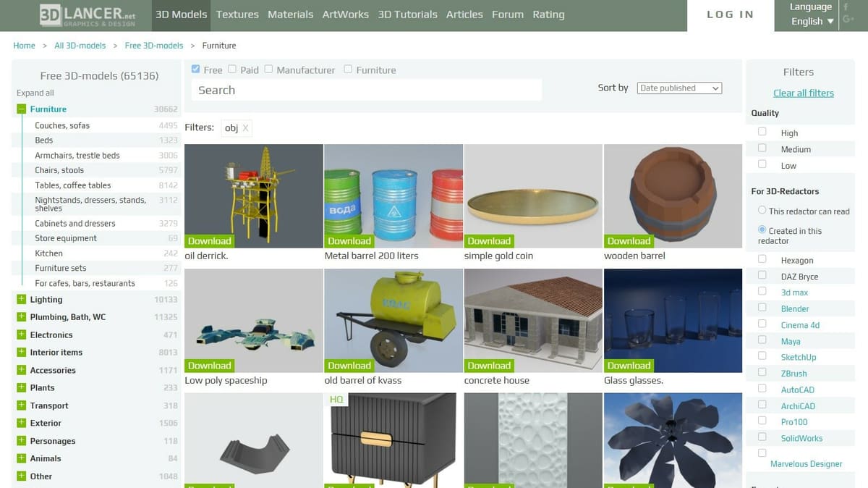Enable Low quality filter
The width and height of the screenshot is (868, 488).
762,164
